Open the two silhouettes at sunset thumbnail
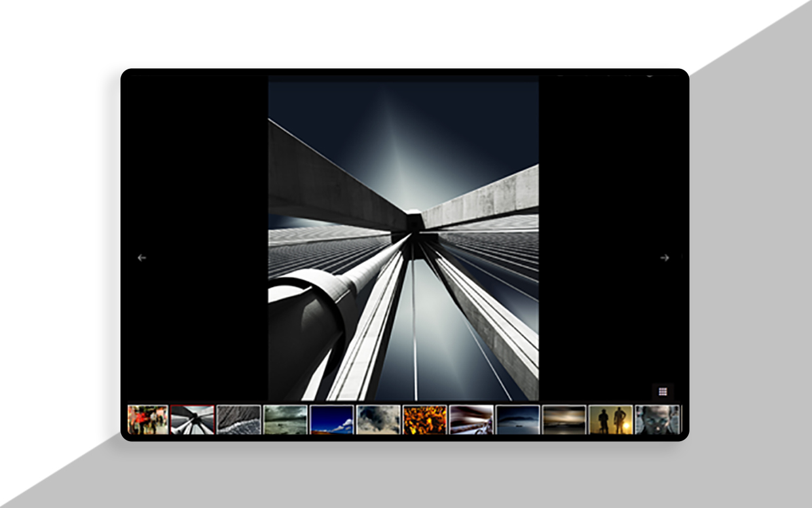 (611, 420)
